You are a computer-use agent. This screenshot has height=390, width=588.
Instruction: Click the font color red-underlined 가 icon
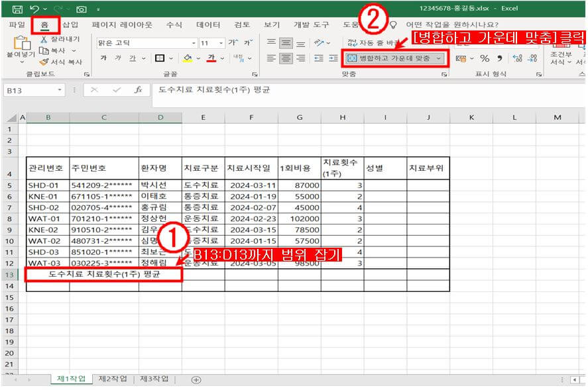pyautogui.click(x=211, y=58)
